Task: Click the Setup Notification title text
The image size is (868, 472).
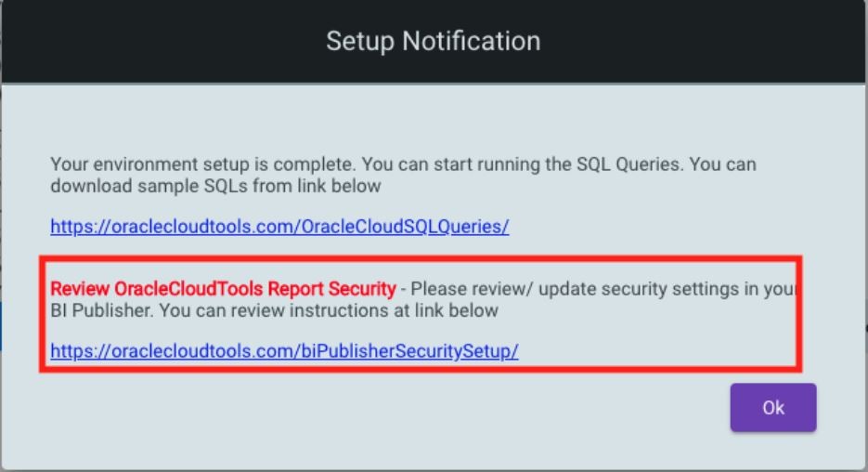Action: [434, 42]
